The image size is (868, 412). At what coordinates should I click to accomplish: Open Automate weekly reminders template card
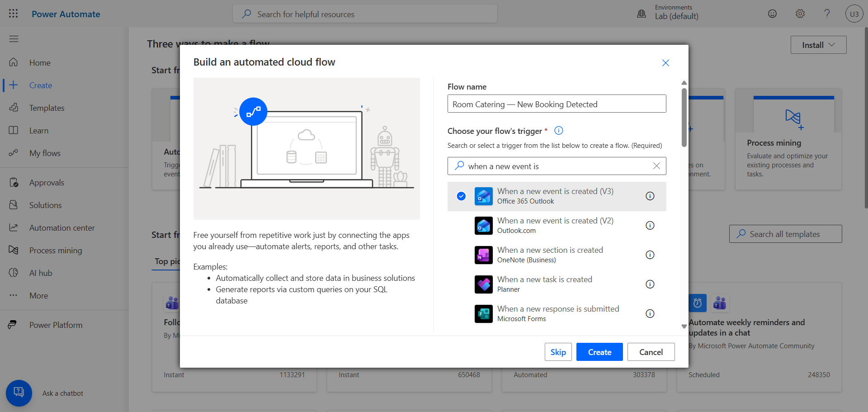coord(759,337)
